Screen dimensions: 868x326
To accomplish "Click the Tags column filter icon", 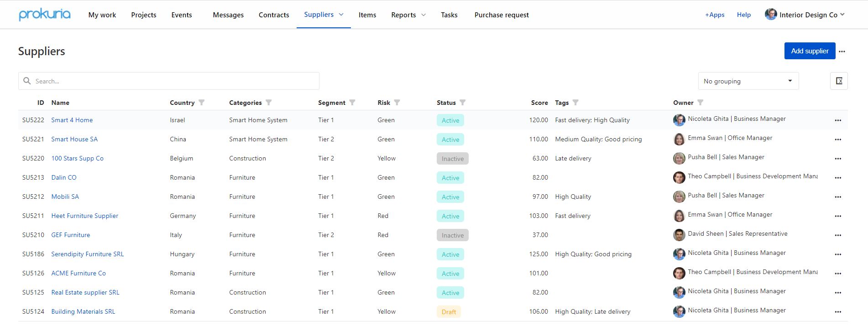I will click(575, 103).
